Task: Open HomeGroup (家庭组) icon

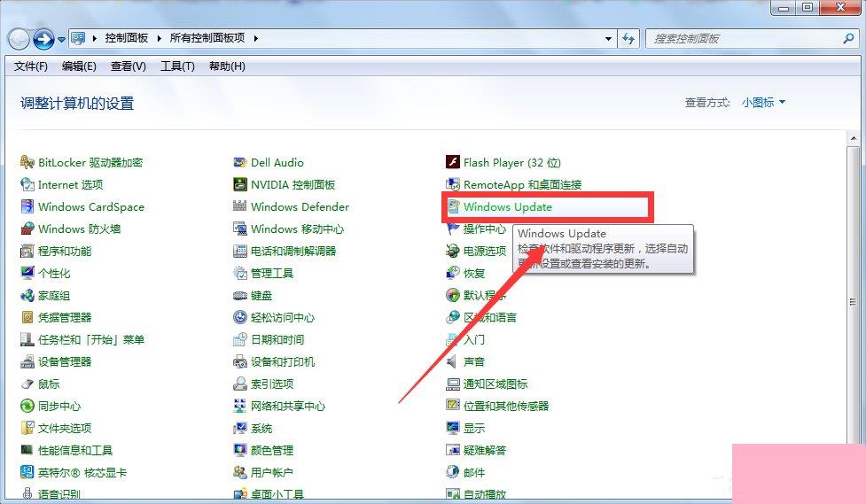Action: pos(27,295)
